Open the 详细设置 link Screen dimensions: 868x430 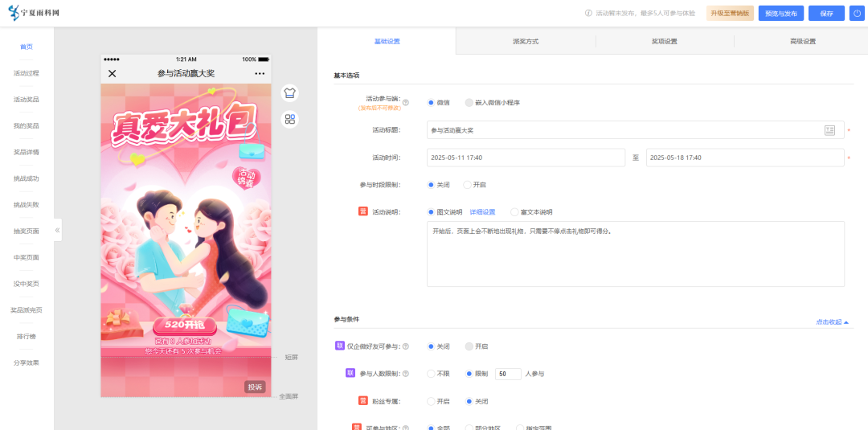click(x=483, y=212)
